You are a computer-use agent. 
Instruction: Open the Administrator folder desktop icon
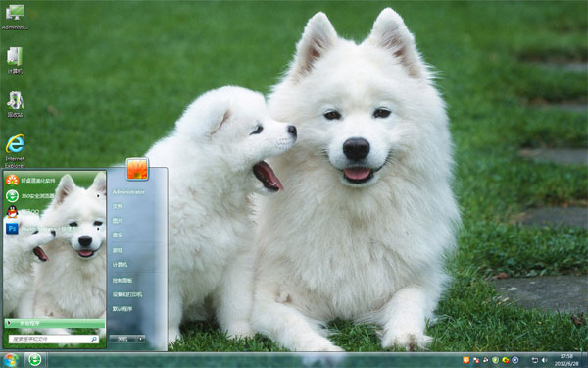(15, 17)
